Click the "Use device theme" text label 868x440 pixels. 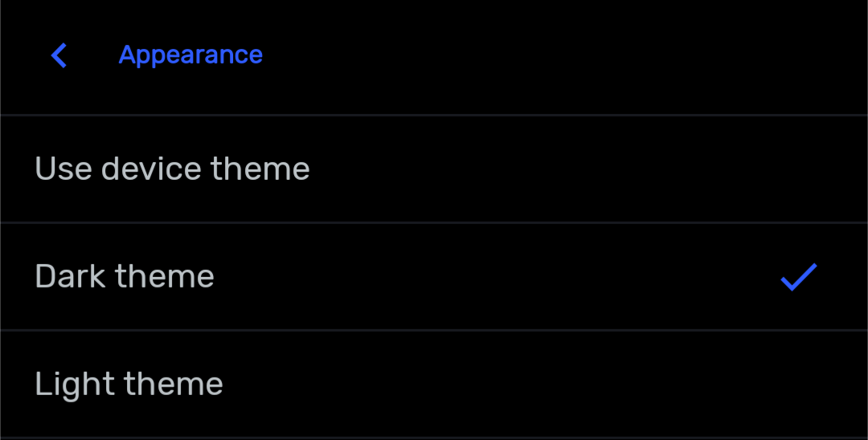172,169
